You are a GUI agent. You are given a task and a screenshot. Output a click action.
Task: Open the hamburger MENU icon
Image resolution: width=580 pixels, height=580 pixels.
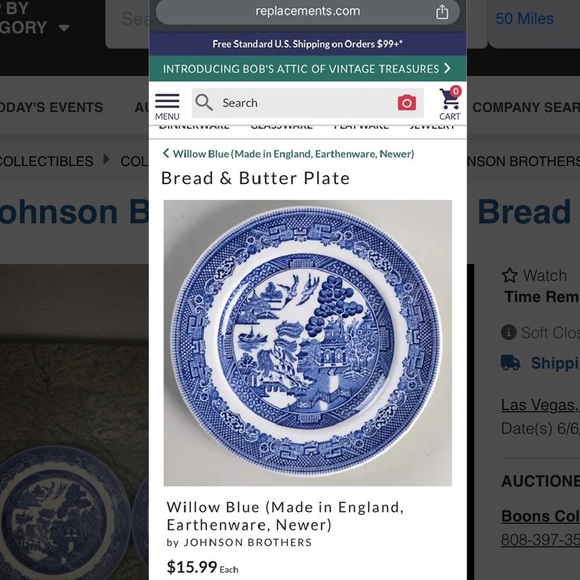pyautogui.click(x=167, y=106)
